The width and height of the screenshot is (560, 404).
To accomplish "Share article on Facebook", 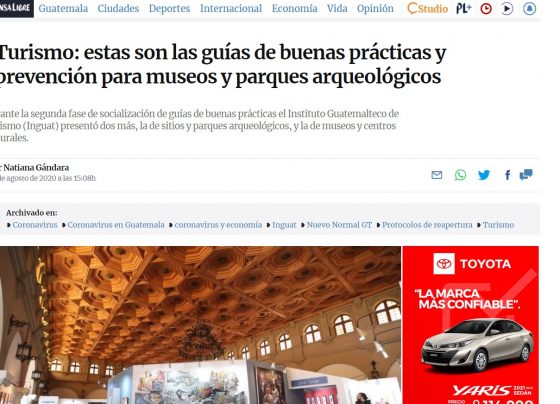I will pyautogui.click(x=507, y=175).
